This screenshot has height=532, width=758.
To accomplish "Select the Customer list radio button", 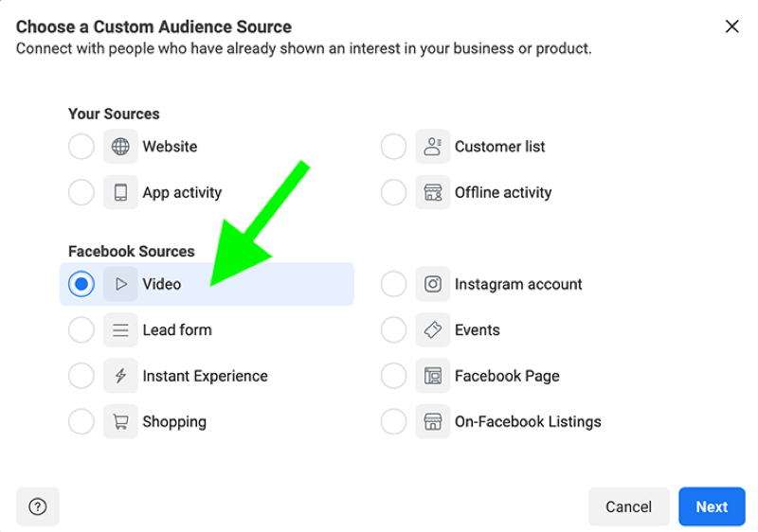I will [393, 147].
